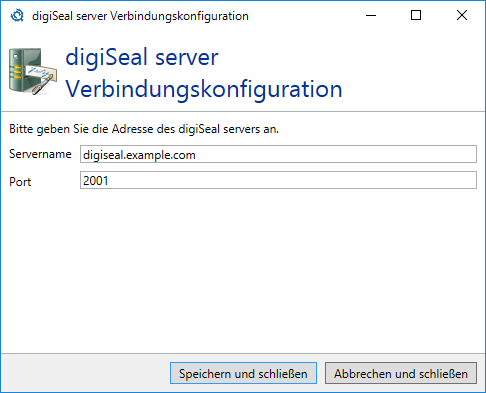
Task: Close the digiSeal server window
Action: point(462,15)
